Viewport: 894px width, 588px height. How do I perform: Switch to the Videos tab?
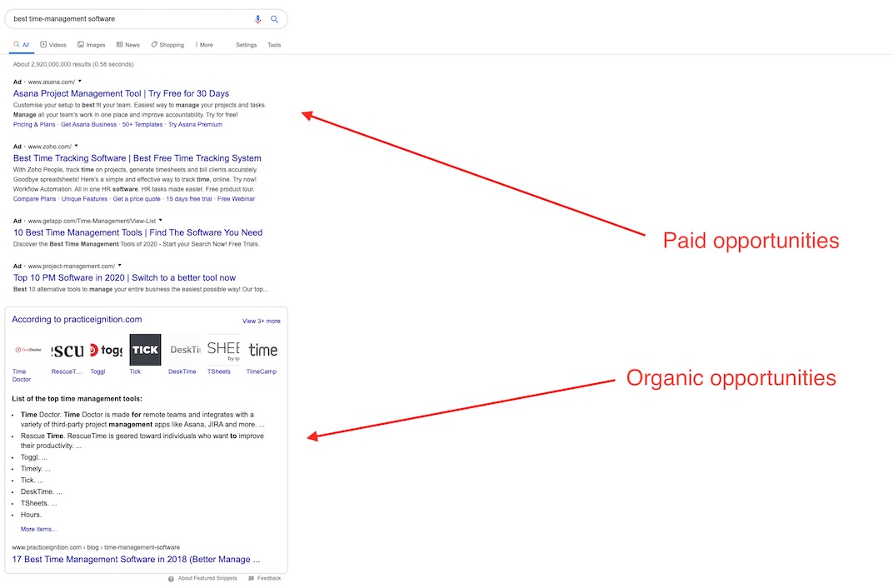point(53,44)
